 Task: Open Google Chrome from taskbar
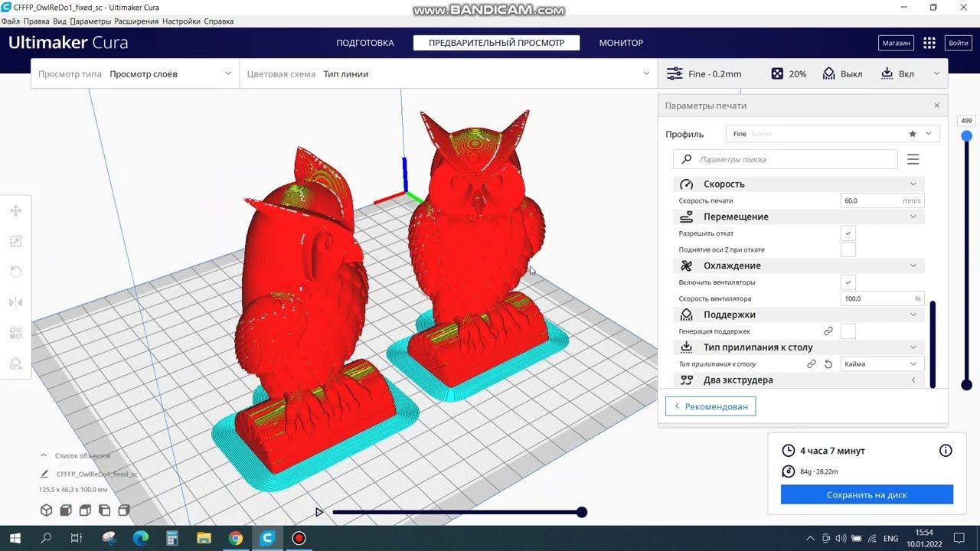click(x=236, y=538)
